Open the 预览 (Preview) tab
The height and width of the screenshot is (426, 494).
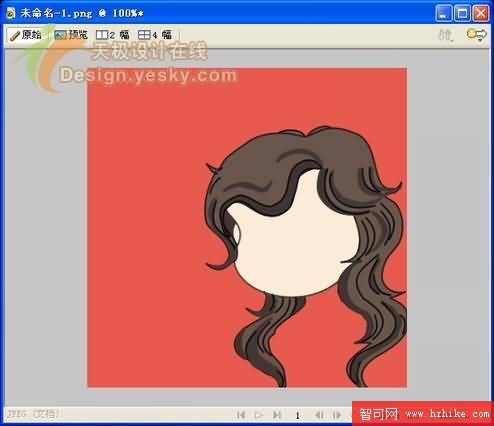pos(71,35)
